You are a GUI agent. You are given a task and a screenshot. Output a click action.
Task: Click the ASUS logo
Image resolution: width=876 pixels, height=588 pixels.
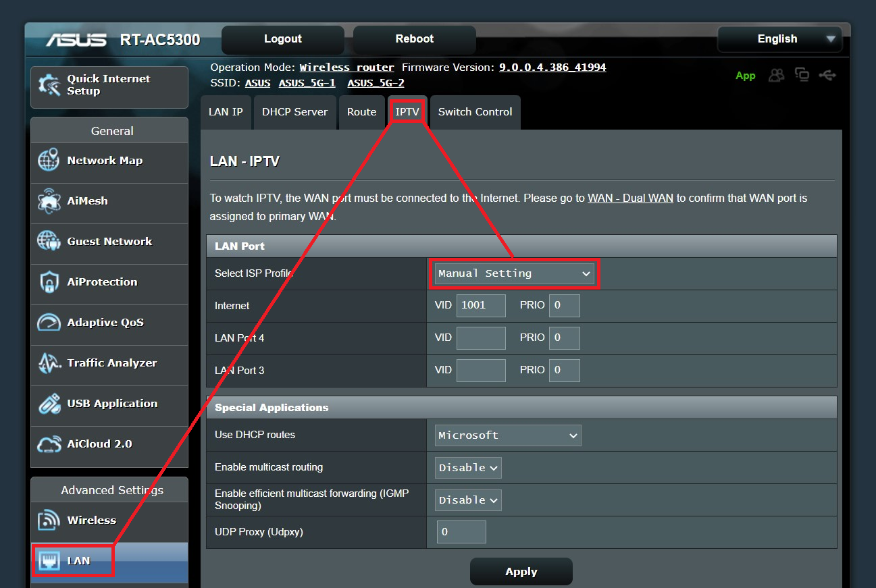pos(76,40)
